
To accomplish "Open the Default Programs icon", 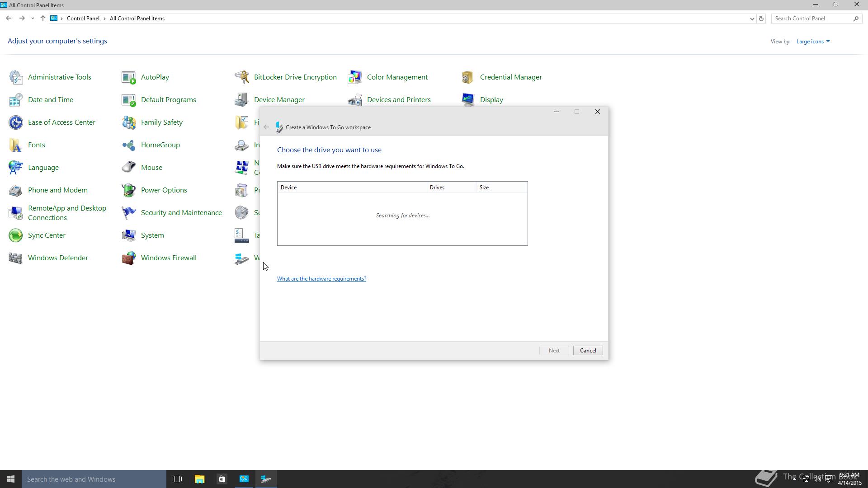I will coord(129,100).
